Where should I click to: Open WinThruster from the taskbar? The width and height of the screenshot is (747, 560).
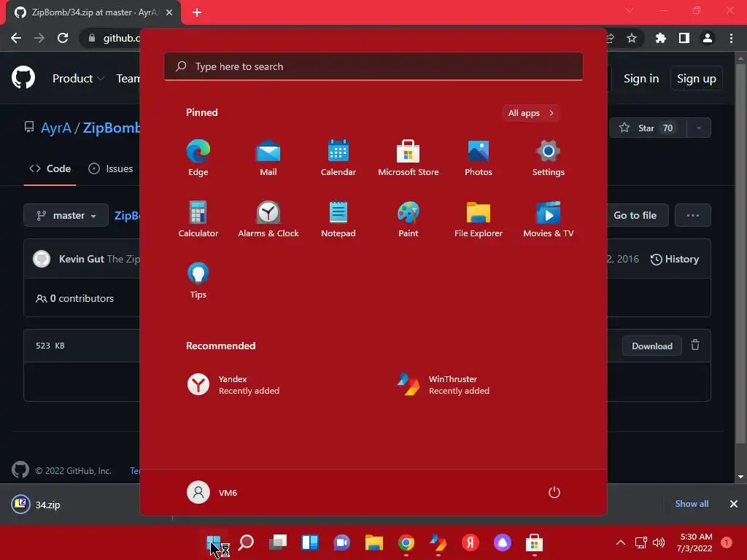pos(438,542)
